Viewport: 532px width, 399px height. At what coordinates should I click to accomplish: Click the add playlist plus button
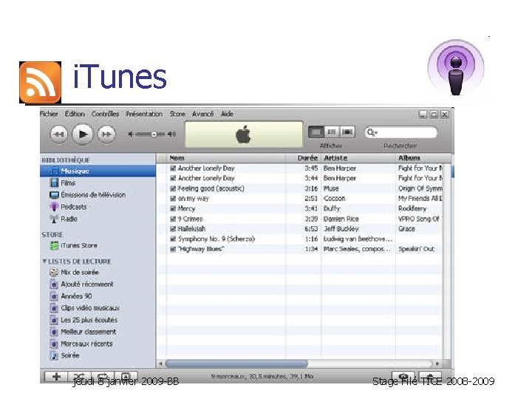click(x=56, y=377)
